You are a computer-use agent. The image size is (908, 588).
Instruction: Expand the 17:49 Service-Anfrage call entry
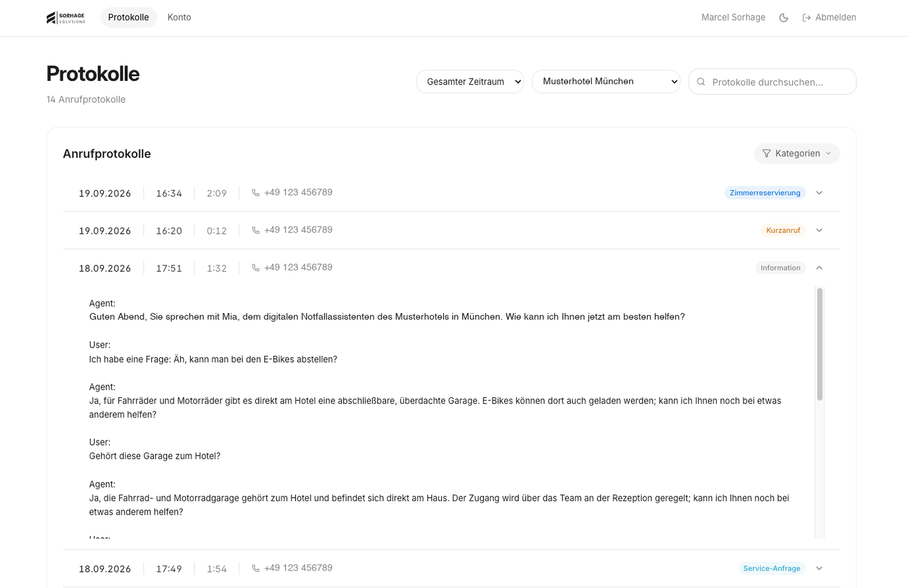click(819, 568)
